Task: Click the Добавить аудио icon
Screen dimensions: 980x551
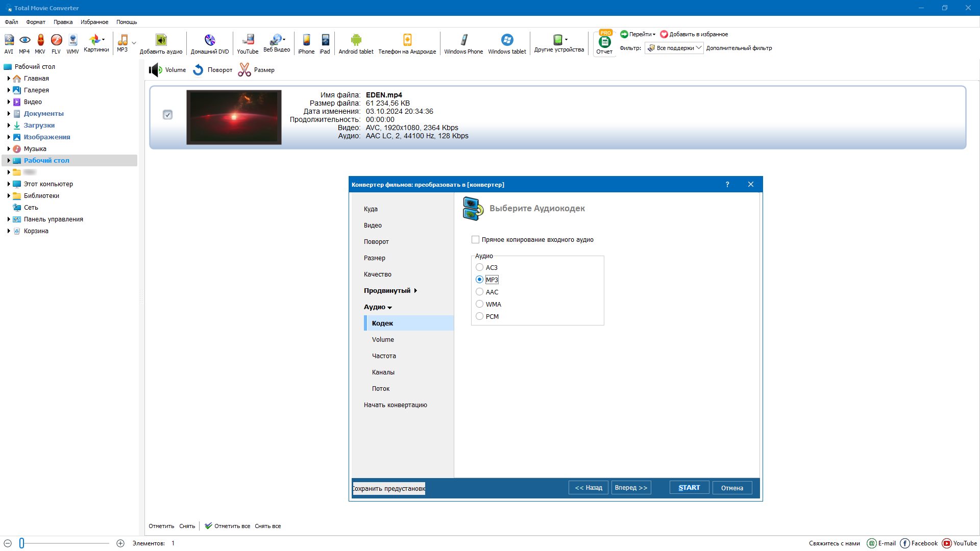Action: 161,43
